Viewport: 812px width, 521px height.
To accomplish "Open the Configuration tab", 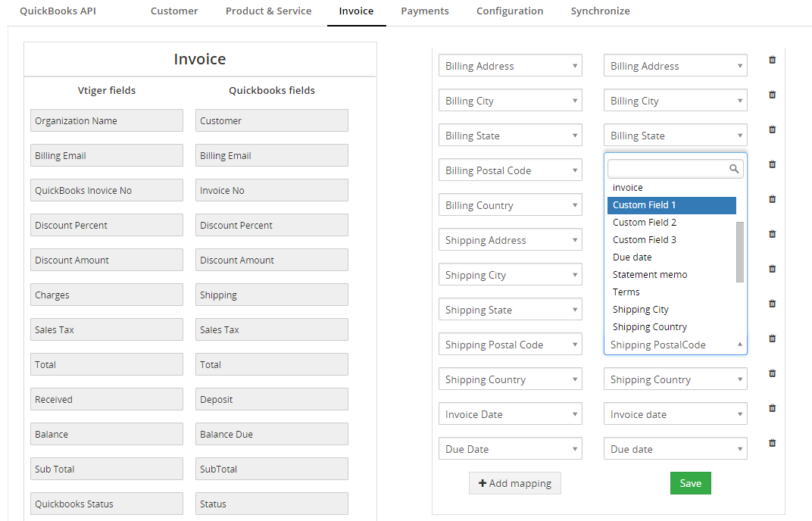I will coord(510,11).
